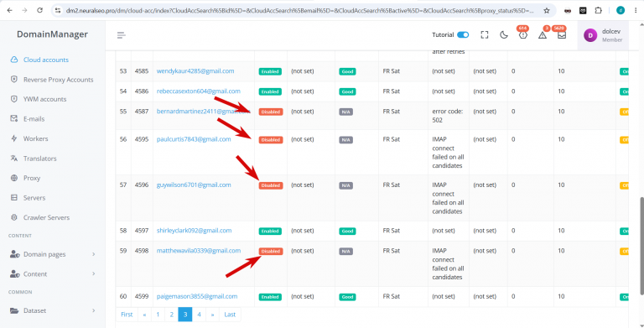644x328 pixels.
Task: Click the page vertical scrollbar
Action: [641, 246]
